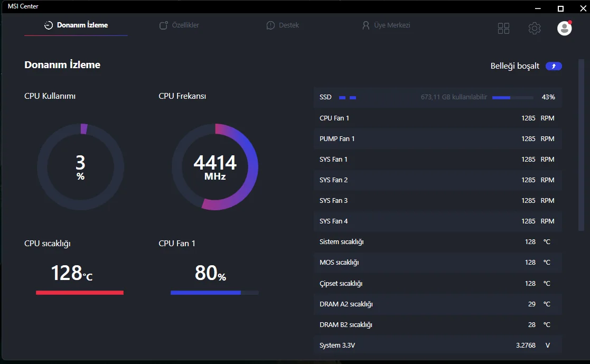Select the SYS Fan 3 row
The image size is (590, 364).
[x=437, y=201]
